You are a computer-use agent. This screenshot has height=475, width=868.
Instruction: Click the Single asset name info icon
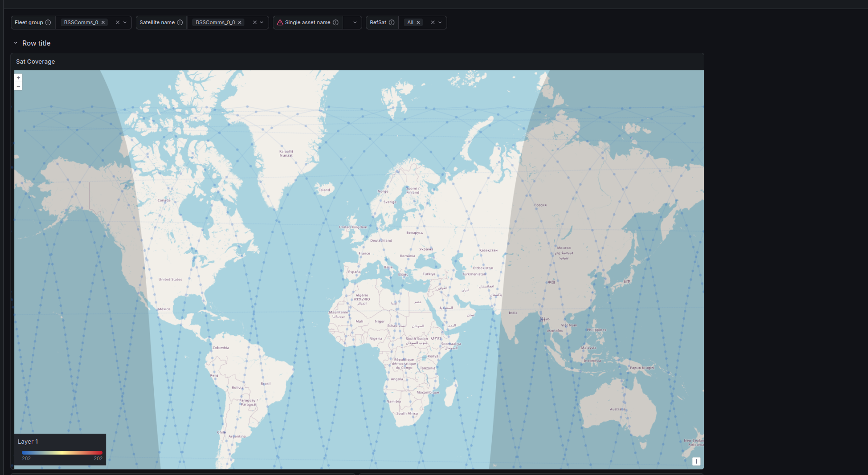pos(336,22)
